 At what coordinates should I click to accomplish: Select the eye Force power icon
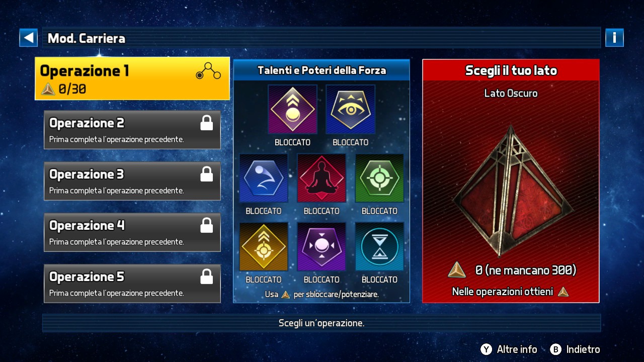pyautogui.click(x=350, y=110)
